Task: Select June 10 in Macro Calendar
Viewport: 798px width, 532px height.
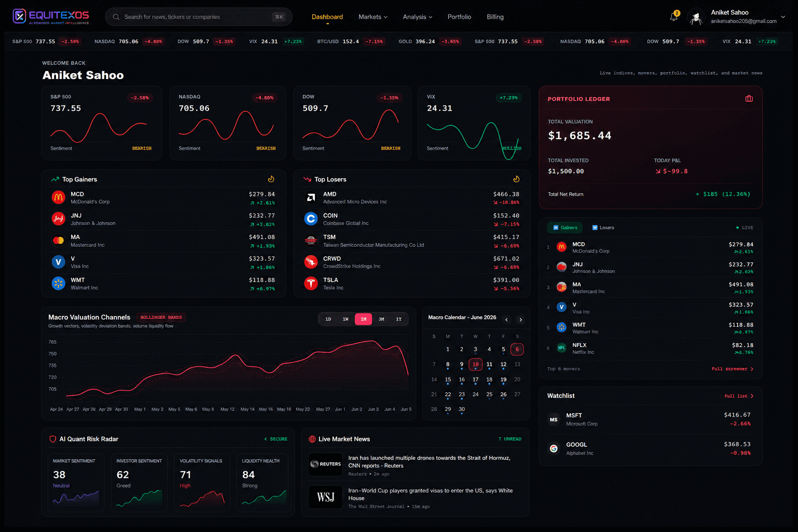Action: point(475,364)
